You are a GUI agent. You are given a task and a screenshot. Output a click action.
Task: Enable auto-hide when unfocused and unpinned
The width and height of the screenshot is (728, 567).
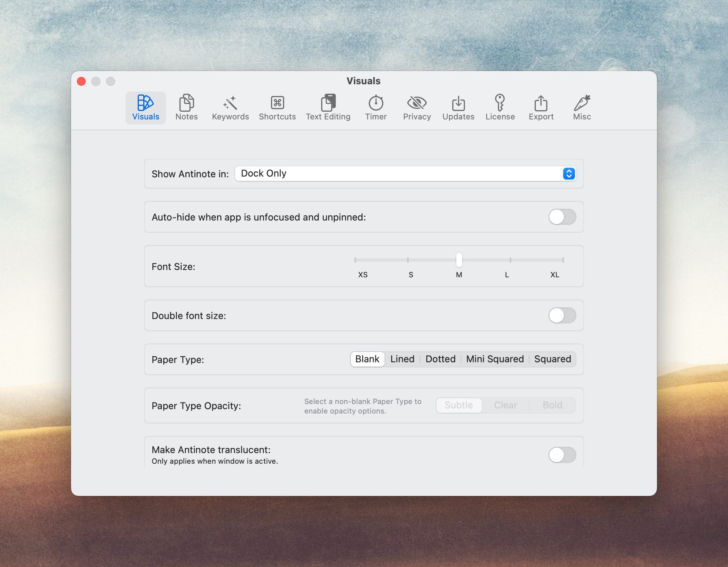click(x=562, y=217)
